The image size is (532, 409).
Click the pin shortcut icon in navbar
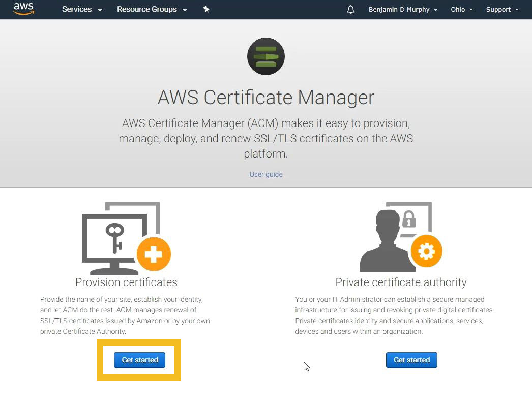[206, 9]
